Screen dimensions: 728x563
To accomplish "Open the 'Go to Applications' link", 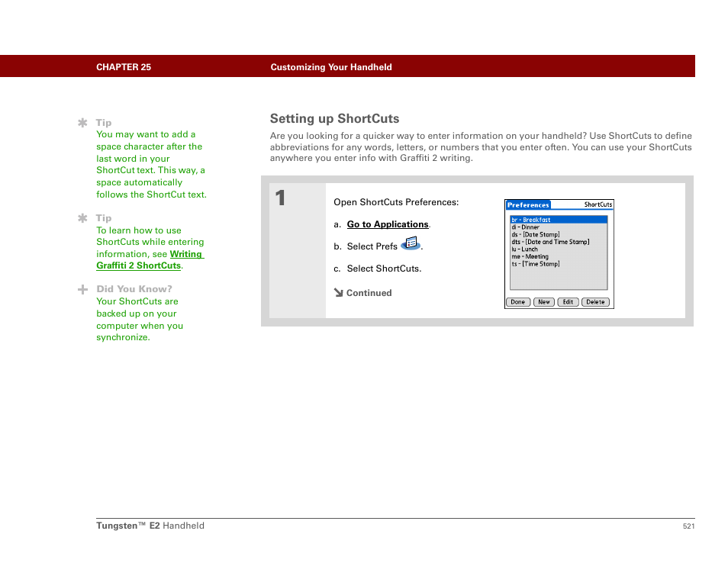I will pyautogui.click(x=388, y=224).
